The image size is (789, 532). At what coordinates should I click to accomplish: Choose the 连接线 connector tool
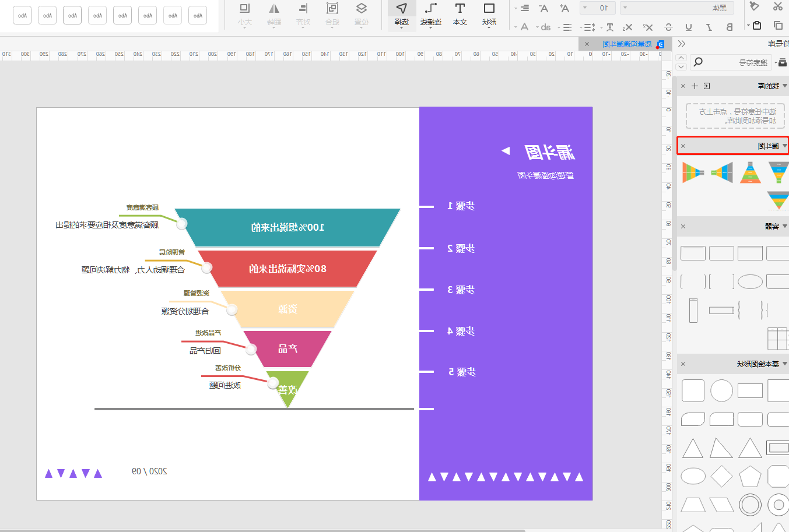point(431,15)
